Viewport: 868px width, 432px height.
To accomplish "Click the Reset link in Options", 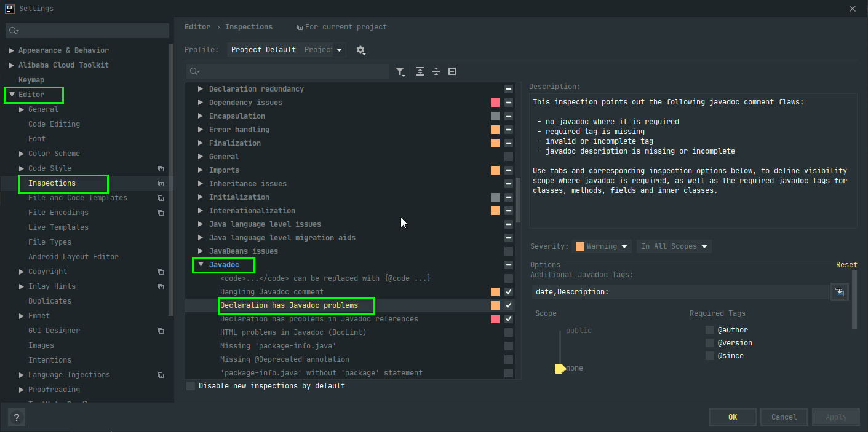I will pos(846,265).
